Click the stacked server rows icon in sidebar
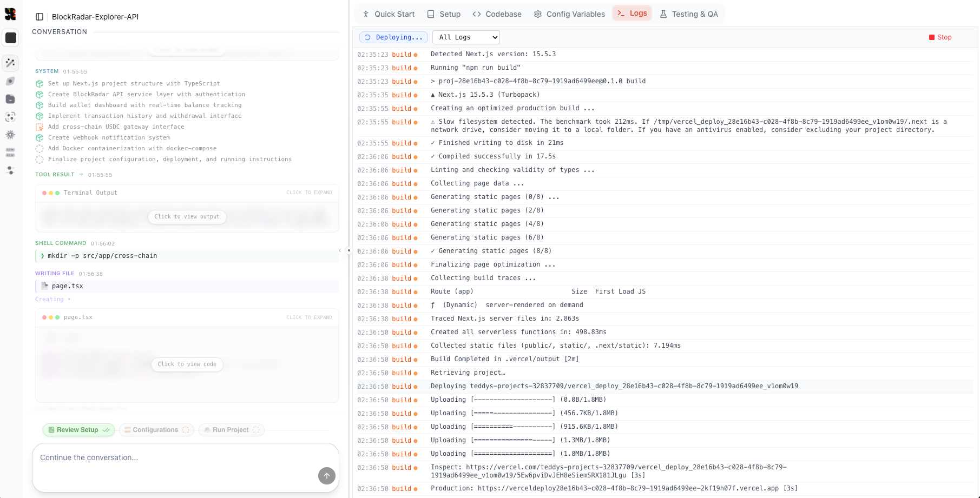 pyautogui.click(x=10, y=152)
